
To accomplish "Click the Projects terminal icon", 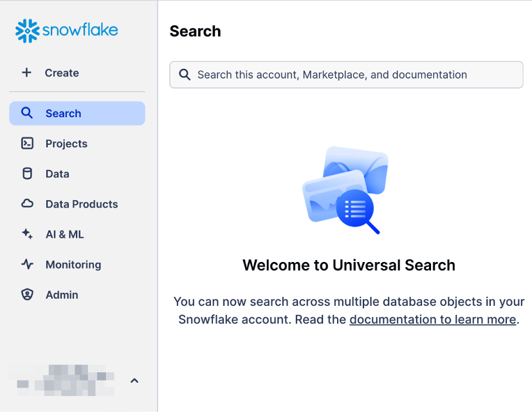I will click(x=27, y=144).
